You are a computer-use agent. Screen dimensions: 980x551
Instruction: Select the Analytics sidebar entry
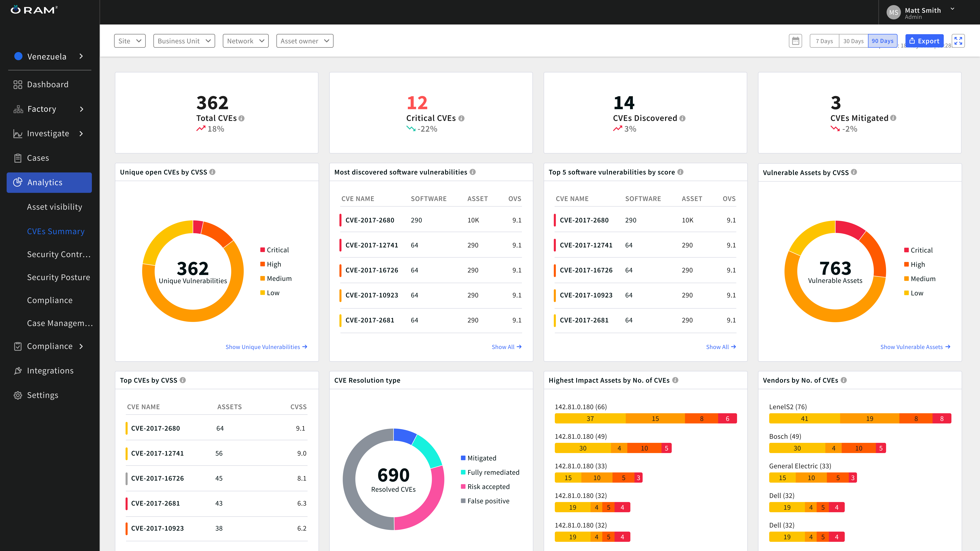[49, 183]
